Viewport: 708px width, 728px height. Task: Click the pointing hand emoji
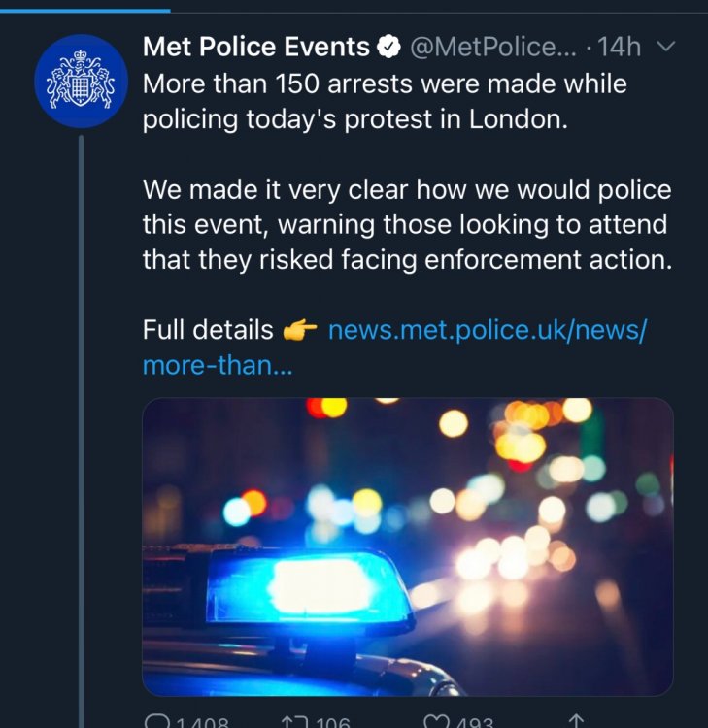coord(300,331)
